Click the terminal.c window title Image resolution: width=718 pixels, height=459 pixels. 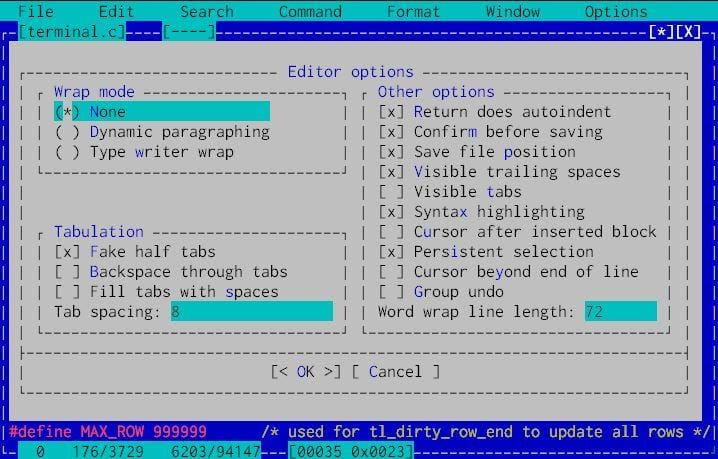(x=72, y=32)
